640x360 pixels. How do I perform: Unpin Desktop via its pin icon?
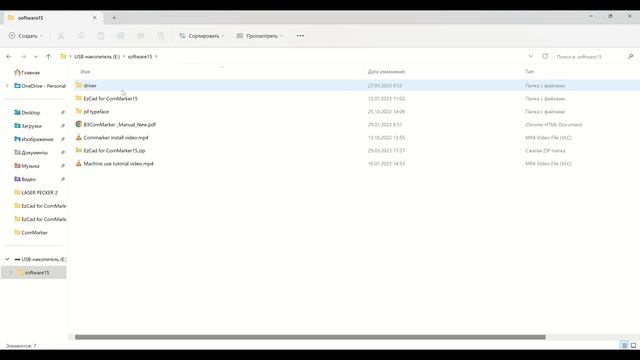click(x=63, y=113)
